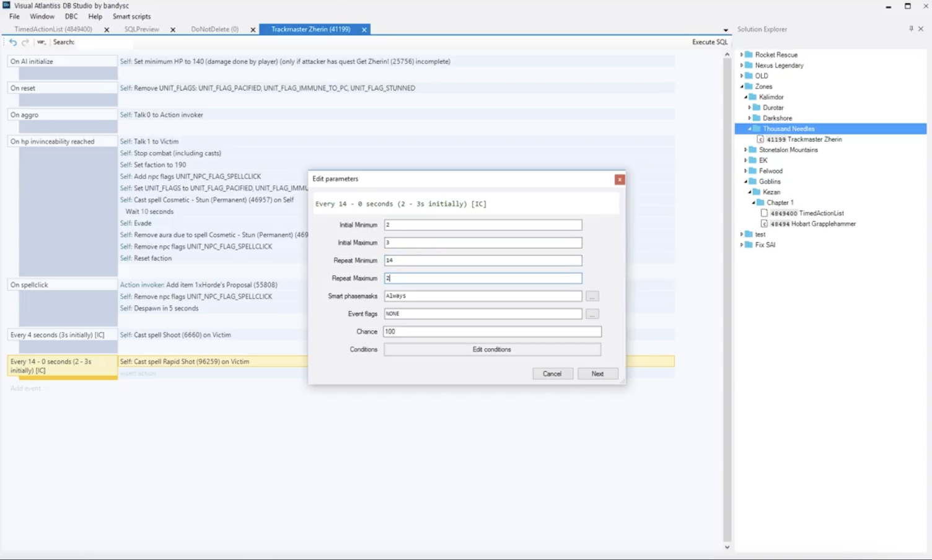
Task: Redo using the redo arrow icon
Action: (25, 42)
